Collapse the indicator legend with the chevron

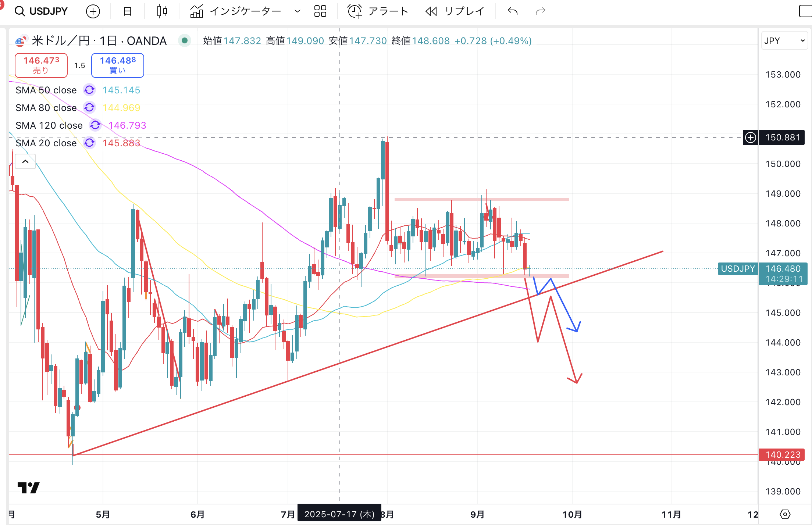(25, 161)
